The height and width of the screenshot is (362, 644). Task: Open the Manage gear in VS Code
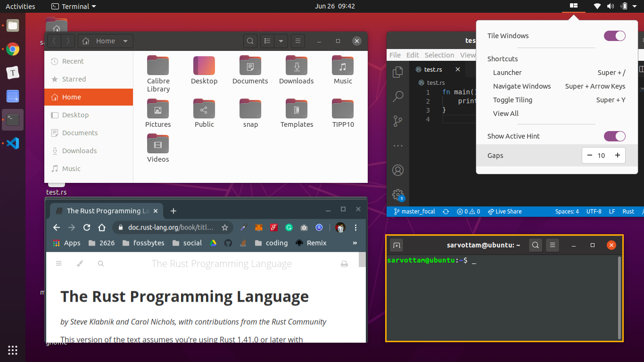[398, 195]
